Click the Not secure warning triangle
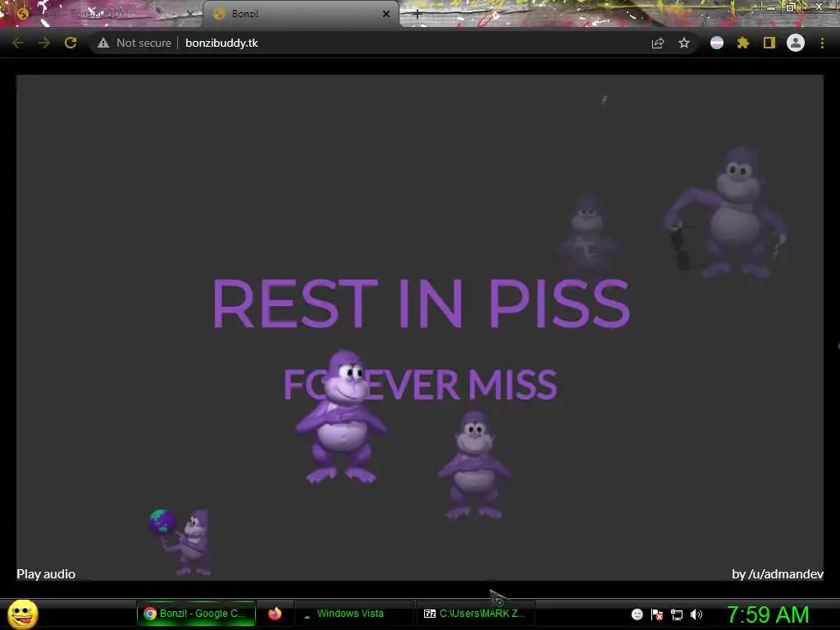 pos(103,43)
